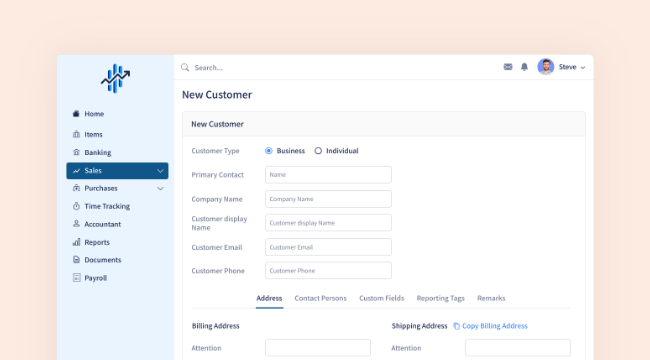Switch to the Contact Persons tab

pyautogui.click(x=320, y=298)
